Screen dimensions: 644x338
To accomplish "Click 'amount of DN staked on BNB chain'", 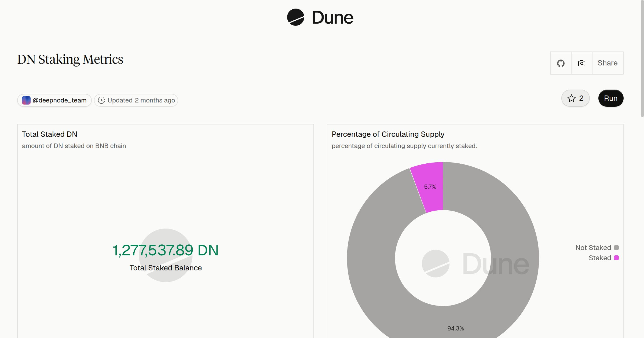I will (74, 146).
